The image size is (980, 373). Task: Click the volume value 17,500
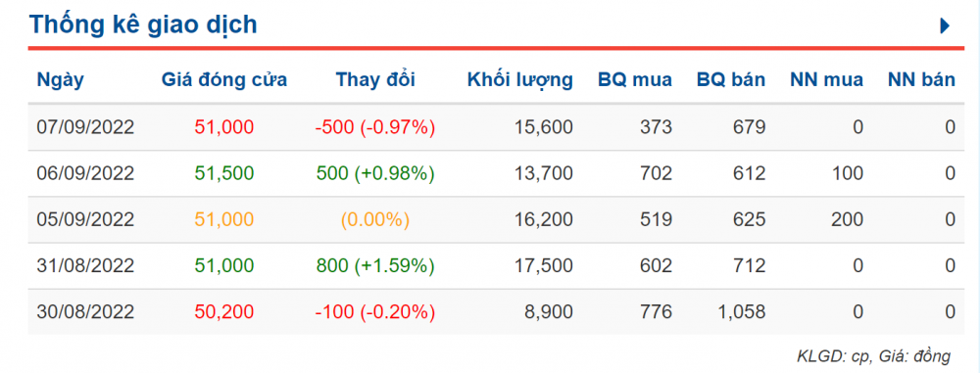click(544, 265)
